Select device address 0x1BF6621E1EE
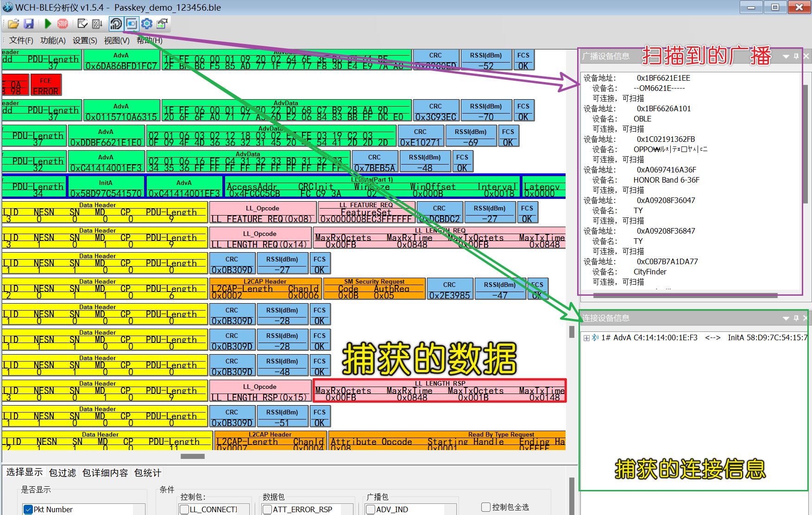Viewport: 812px width, 515px height. pos(663,78)
